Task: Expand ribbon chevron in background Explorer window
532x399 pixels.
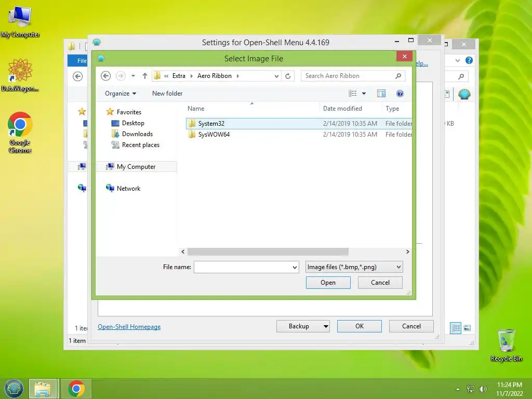Action: (x=458, y=61)
